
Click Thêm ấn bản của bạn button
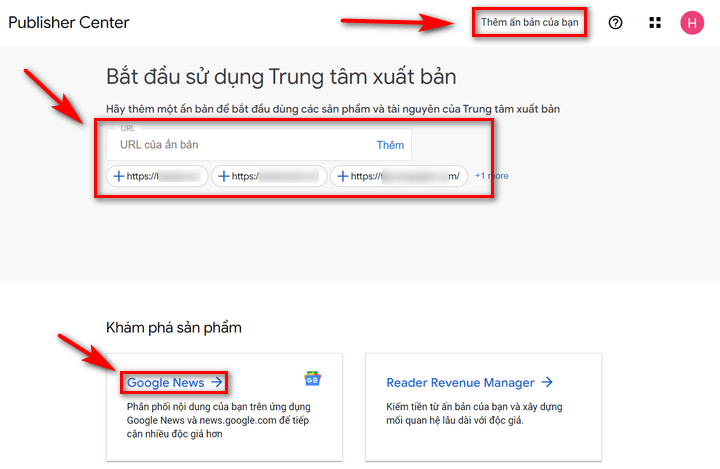(529, 22)
